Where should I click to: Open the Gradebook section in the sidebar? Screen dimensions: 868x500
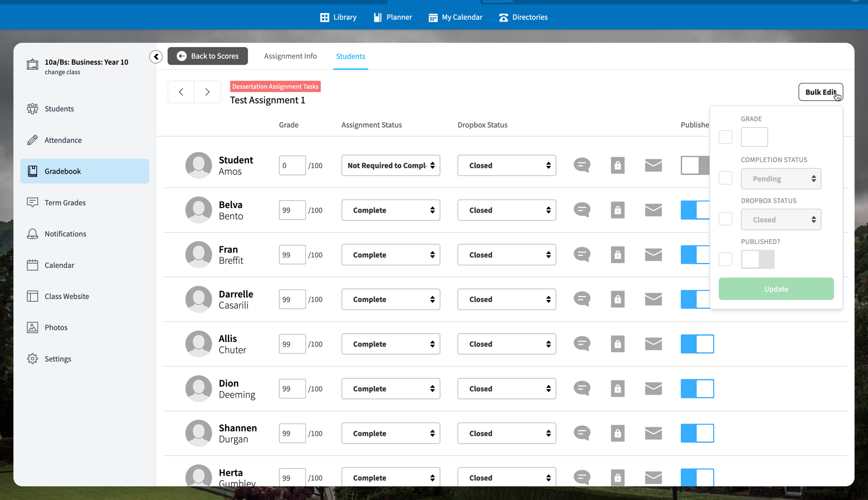62,171
